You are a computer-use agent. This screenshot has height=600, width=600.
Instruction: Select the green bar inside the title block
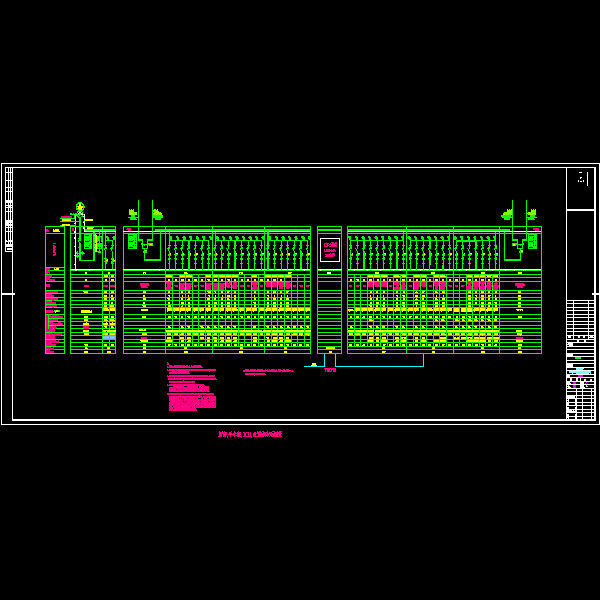pos(579,357)
